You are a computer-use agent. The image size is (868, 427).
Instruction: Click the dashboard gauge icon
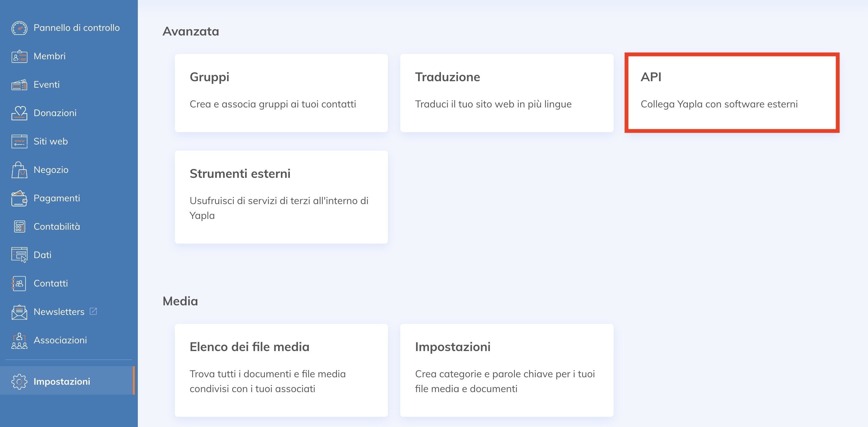pyautogui.click(x=19, y=28)
